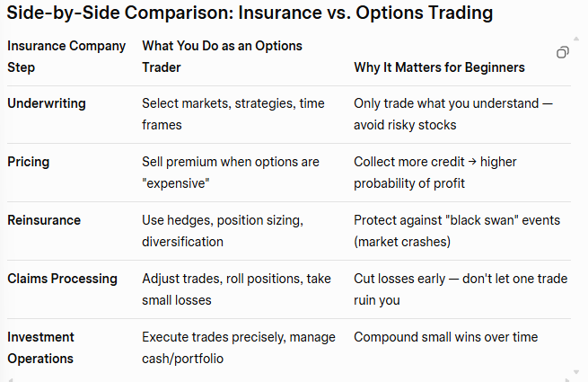Click the 'Use hedges, position sizing' cell
Image resolution: width=588 pixels, height=382 pixels.
tap(223, 231)
